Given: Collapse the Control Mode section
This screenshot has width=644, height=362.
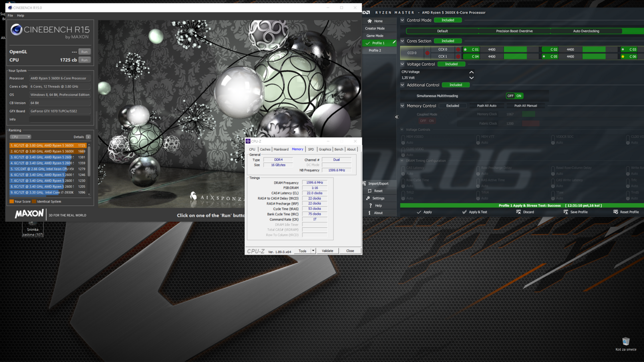Looking at the screenshot, I should pos(403,20).
